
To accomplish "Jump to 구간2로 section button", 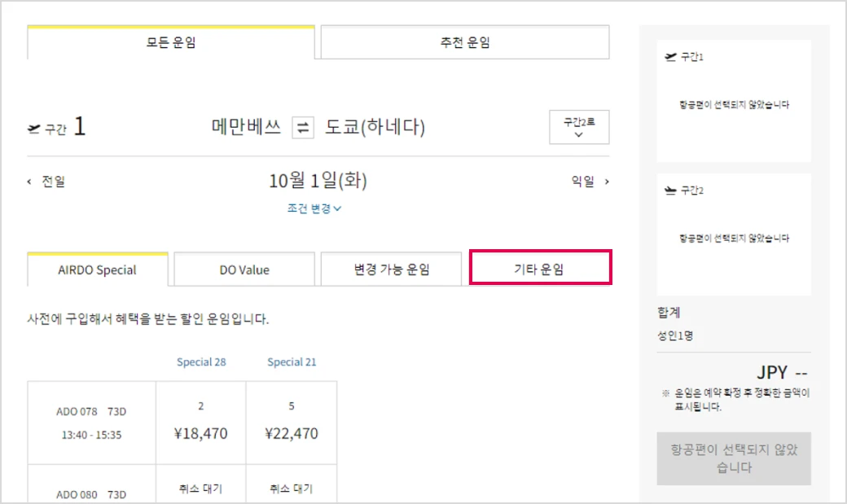I will [x=579, y=127].
